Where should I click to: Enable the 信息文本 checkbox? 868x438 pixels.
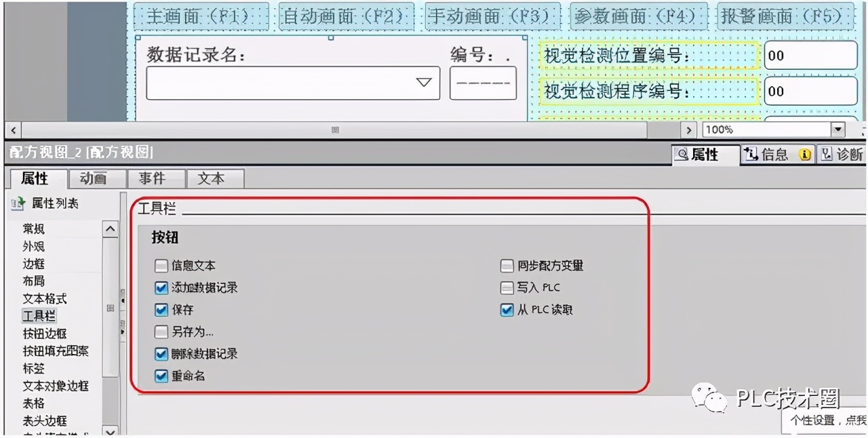(x=161, y=266)
